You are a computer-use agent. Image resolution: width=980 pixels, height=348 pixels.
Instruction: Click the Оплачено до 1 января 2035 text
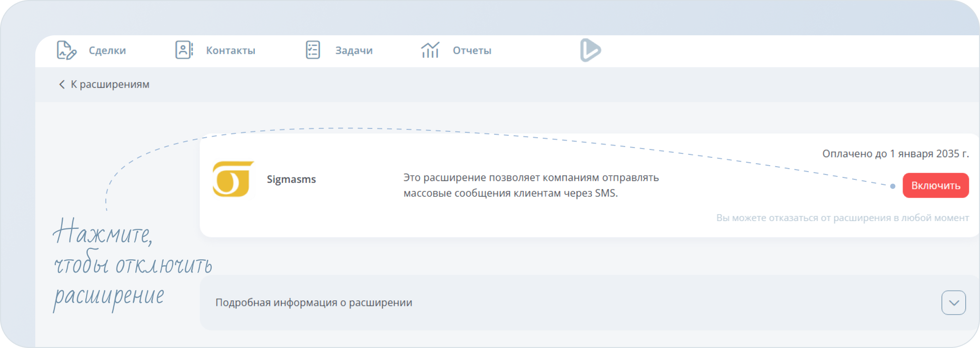(x=895, y=153)
